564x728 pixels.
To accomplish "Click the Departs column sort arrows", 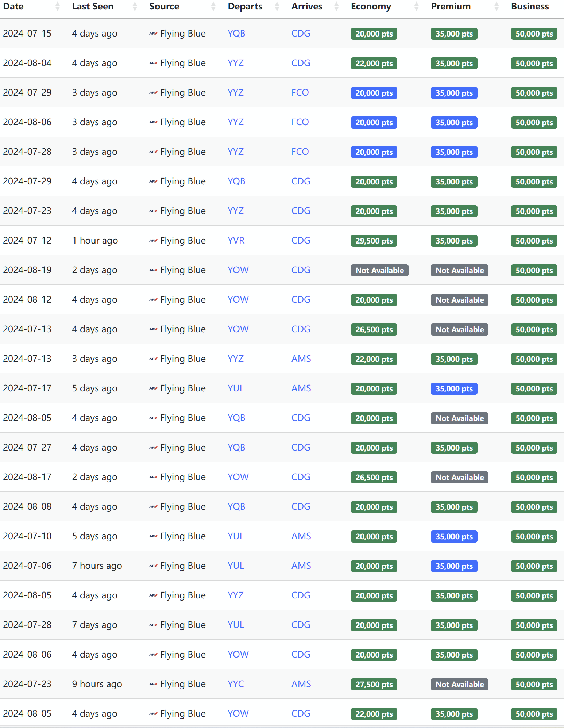I will (277, 7).
